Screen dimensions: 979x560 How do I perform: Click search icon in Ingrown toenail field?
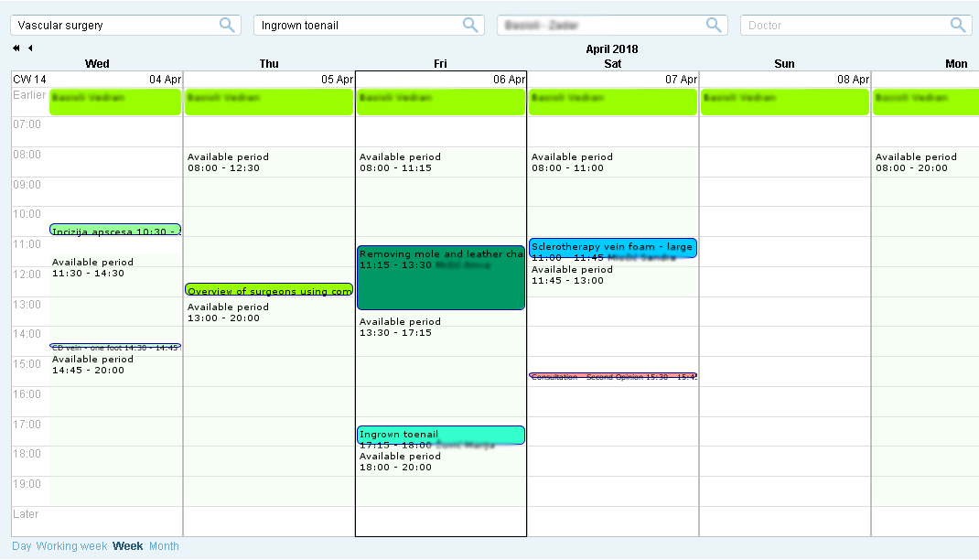470,26
